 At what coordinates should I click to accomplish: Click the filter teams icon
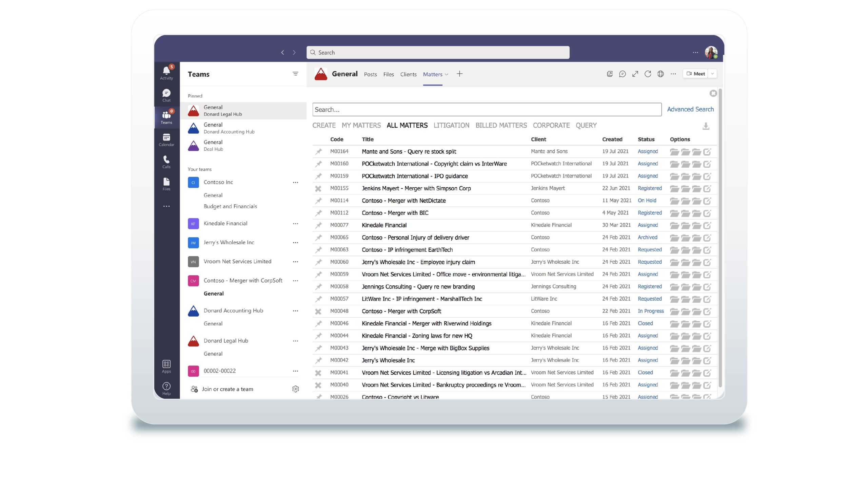(x=295, y=74)
